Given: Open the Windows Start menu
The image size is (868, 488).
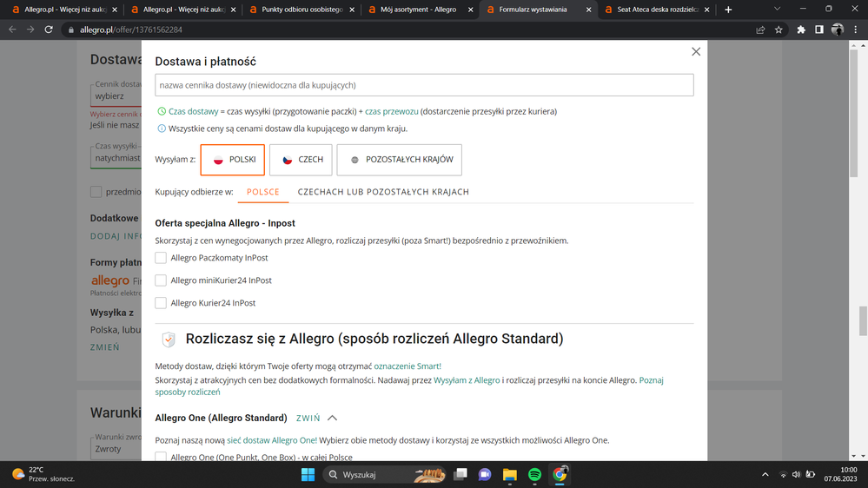Looking at the screenshot, I should click(x=308, y=475).
